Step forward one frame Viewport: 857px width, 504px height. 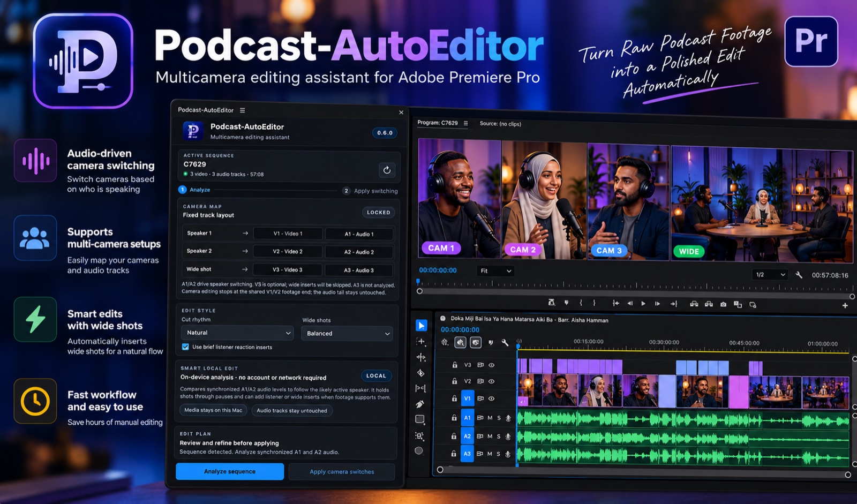click(x=658, y=304)
